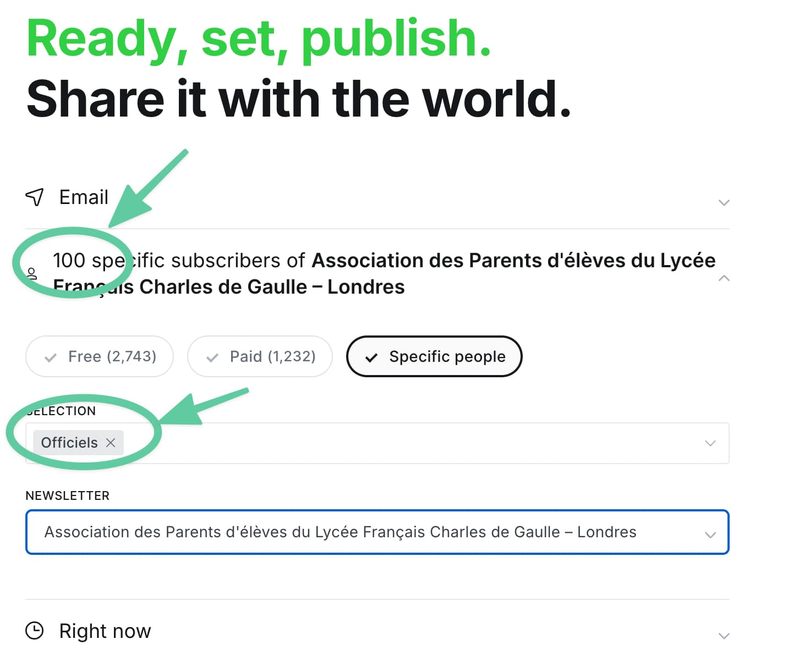Image resolution: width=799 pixels, height=672 pixels.
Task: Open the Newsletter dropdown list
Action: [x=377, y=532]
